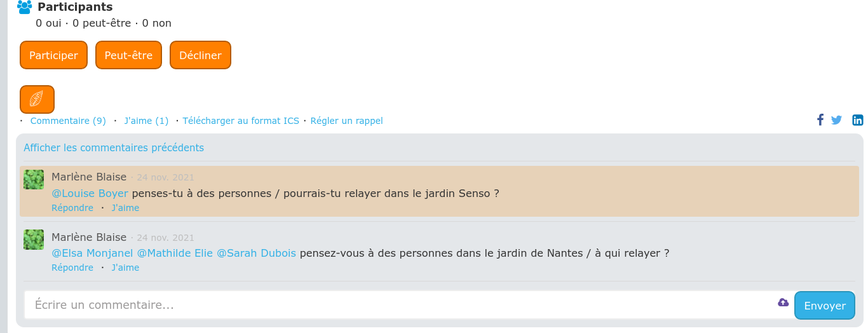The image size is (868, 333).
Task: Open Régler un rappel
Action: (x=346, y=121)
